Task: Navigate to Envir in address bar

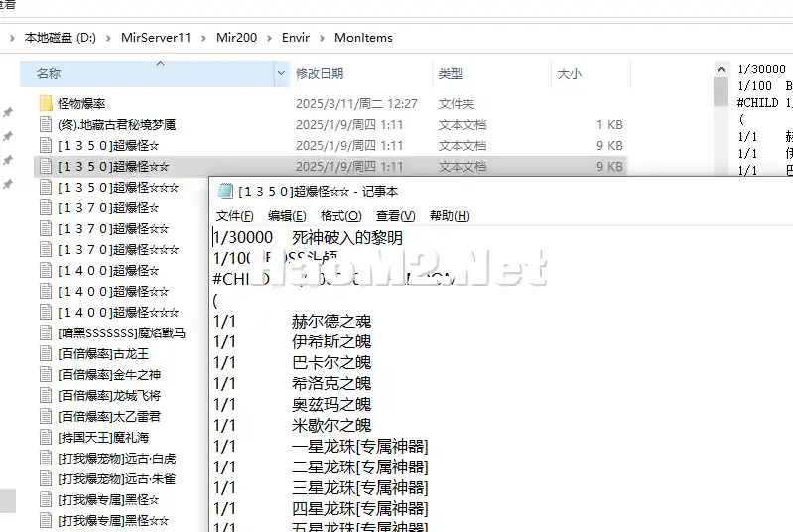Action: tap(296, 38)
